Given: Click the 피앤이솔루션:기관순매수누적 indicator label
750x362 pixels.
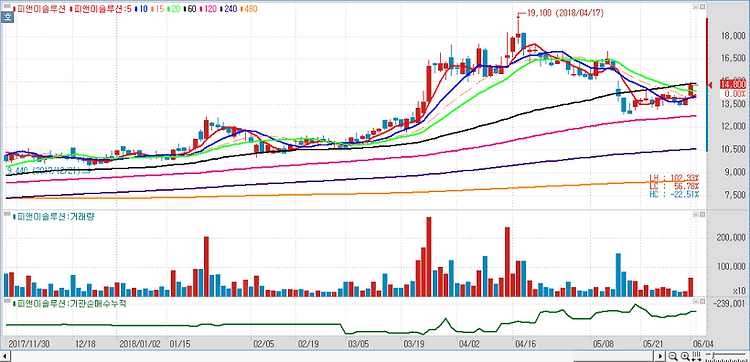Looking at the screenshot, I should pyautogui.click(x=70, y=303).
